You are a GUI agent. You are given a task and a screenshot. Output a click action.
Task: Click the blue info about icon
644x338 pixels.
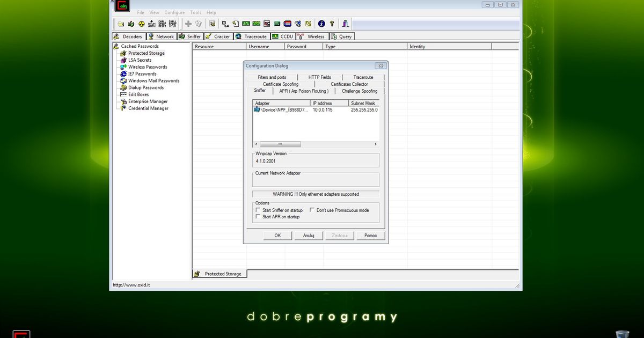321,24
